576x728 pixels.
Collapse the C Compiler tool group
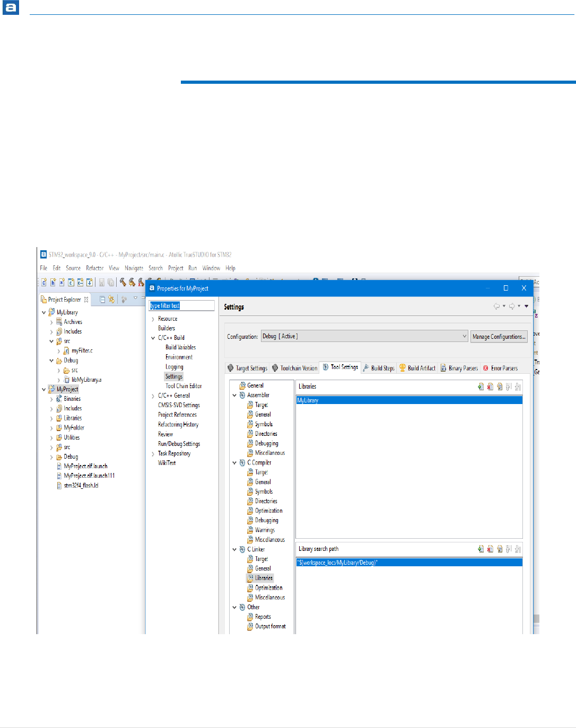(234, 462)
